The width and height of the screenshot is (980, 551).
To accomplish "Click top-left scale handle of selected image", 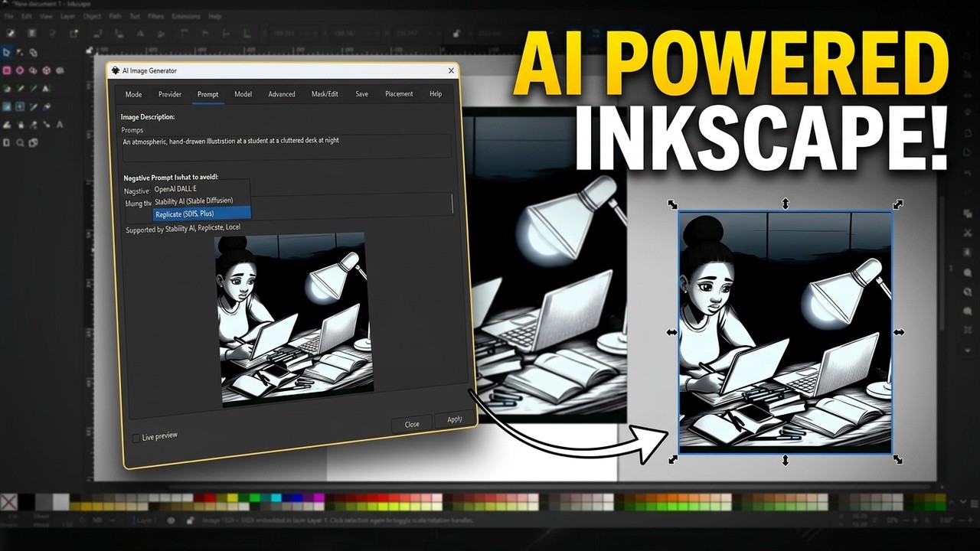I will [672, 204].
